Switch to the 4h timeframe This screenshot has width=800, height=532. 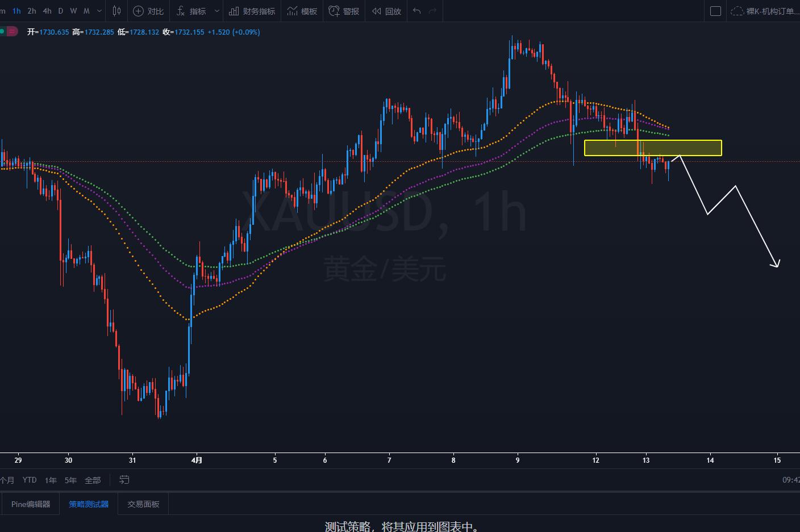[x=47, y=11]
